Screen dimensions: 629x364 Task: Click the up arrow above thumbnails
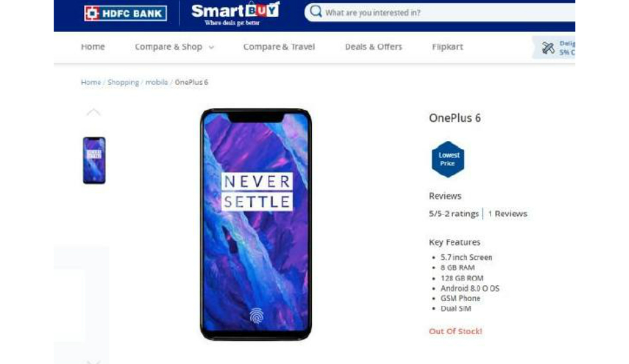(93, 113)
